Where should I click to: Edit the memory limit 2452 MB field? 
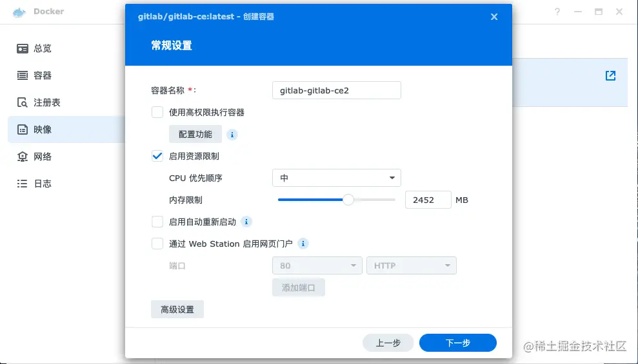point(428,200)
